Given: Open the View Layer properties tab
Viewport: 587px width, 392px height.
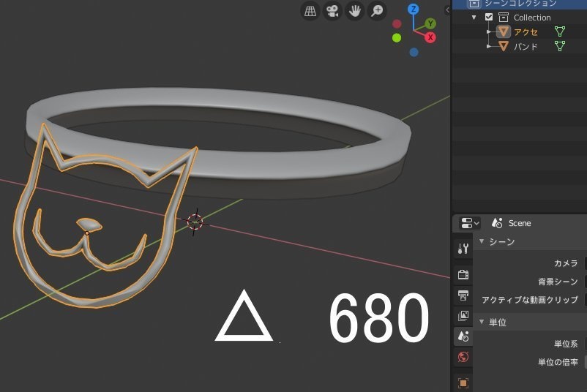Looking at the screenshot, I should tap(463, 316).
